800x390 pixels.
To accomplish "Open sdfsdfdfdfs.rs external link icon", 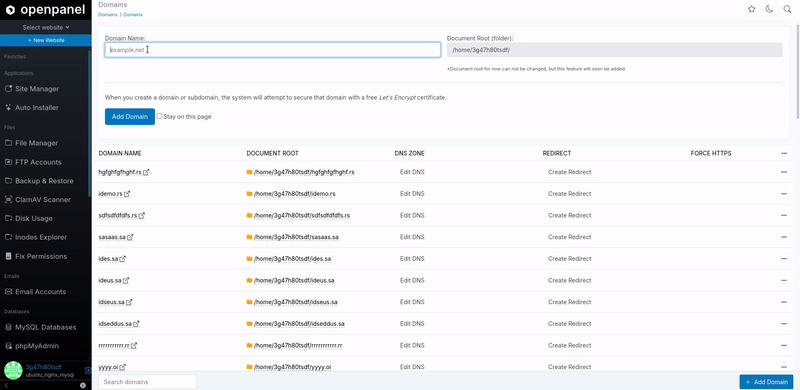I will click(142, 215).
